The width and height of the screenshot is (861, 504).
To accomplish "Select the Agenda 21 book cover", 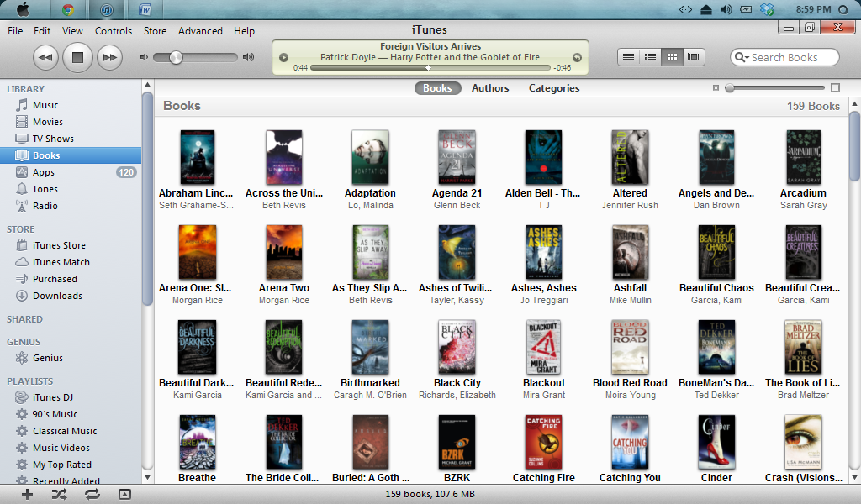I will point(457,157).
